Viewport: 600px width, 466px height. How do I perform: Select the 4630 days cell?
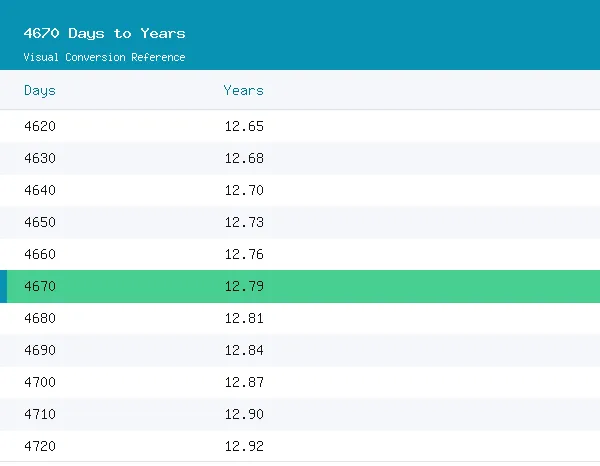(x=40, y=158)
